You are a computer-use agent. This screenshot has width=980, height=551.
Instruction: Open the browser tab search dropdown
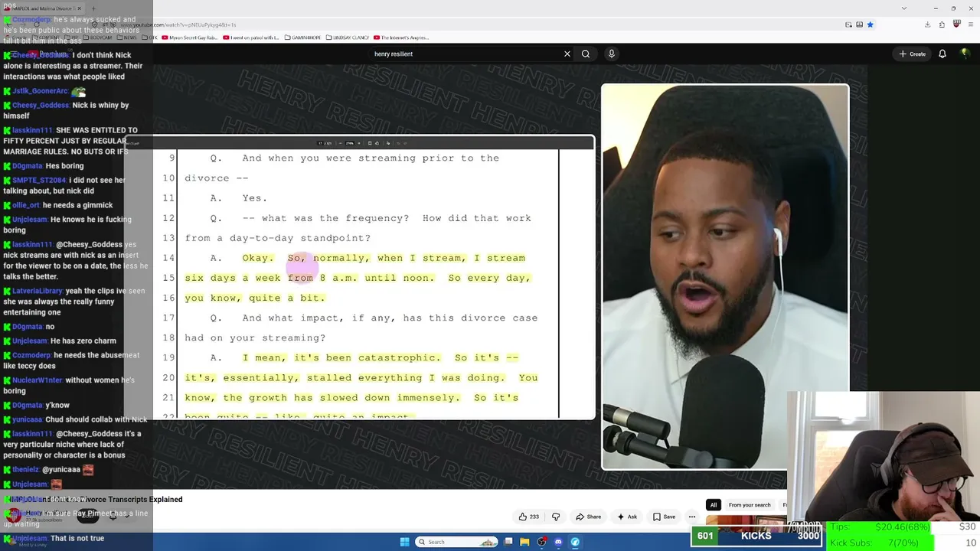pos(904,8)
